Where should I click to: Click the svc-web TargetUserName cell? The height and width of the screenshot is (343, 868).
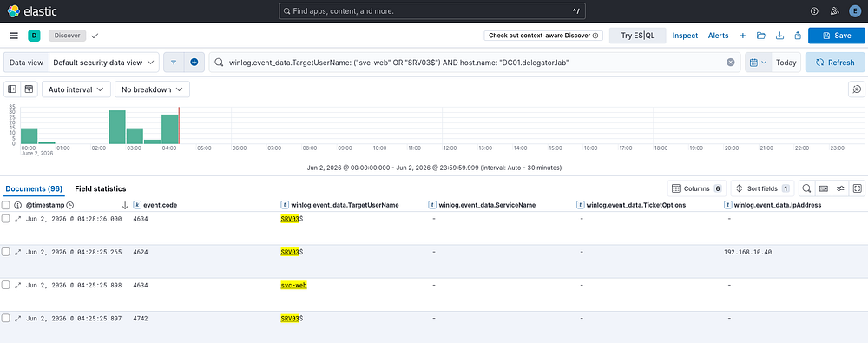294,286
